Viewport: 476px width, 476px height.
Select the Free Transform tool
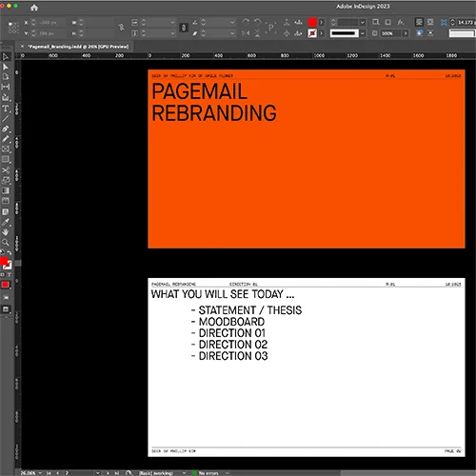[6, 181]
